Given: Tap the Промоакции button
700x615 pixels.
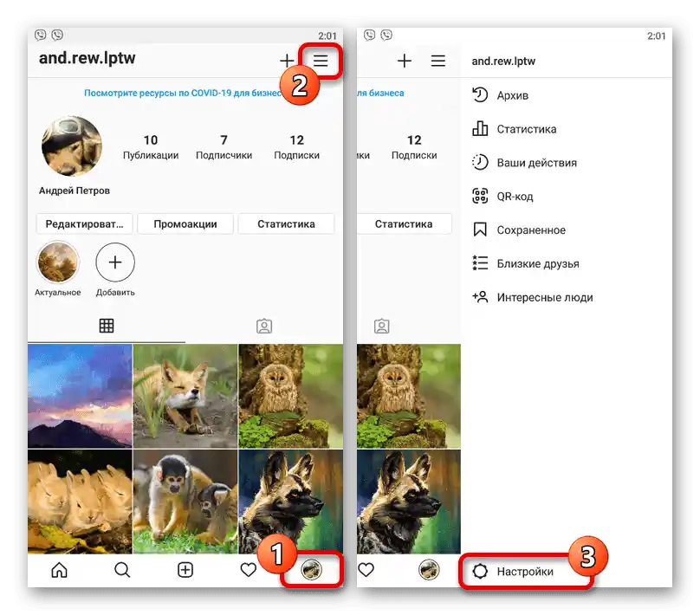Looking at the screenshot, I should (x=185, y=224).
